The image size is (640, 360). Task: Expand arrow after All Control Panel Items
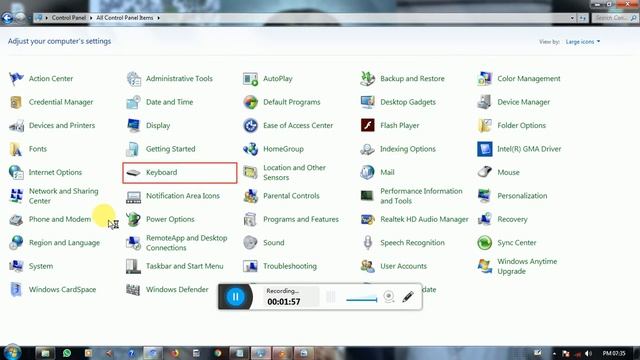(158, 18)
